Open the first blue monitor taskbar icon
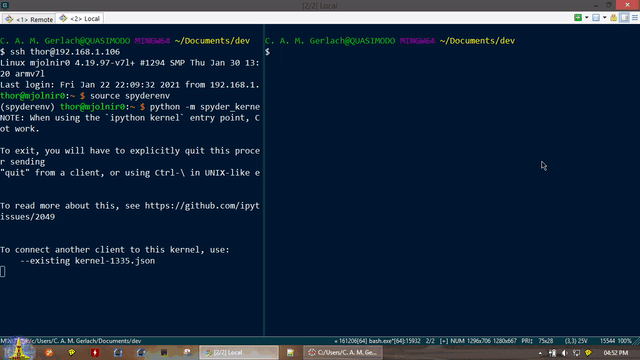Screen dimensions: 640x360 pos(118,352)
